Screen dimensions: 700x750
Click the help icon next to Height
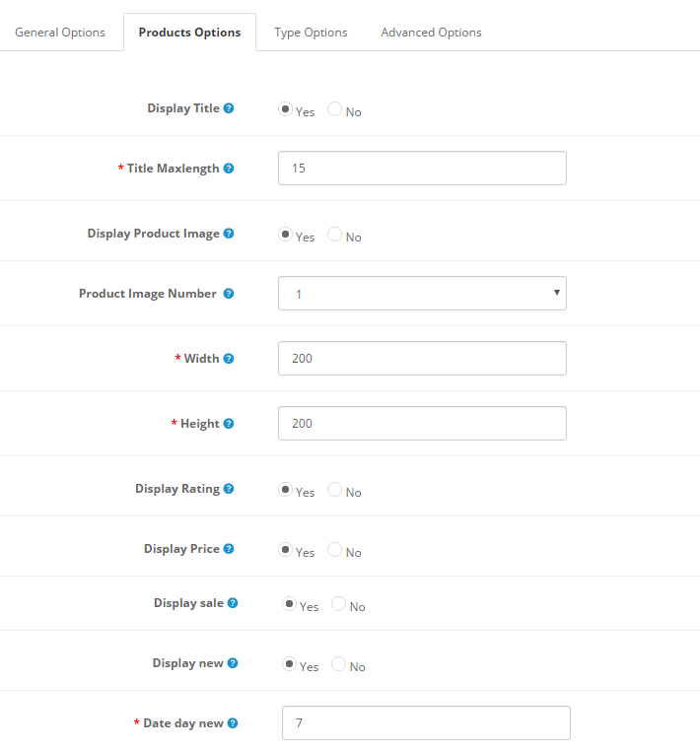click(229, 424)
